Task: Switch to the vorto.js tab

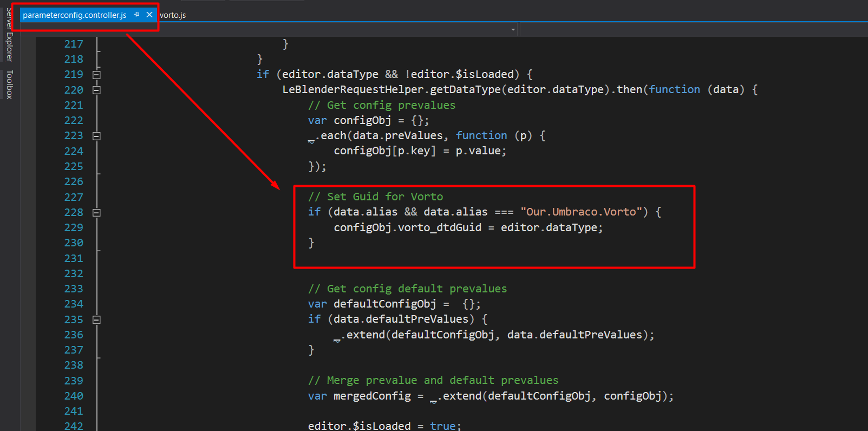Action: coord(173,15)
